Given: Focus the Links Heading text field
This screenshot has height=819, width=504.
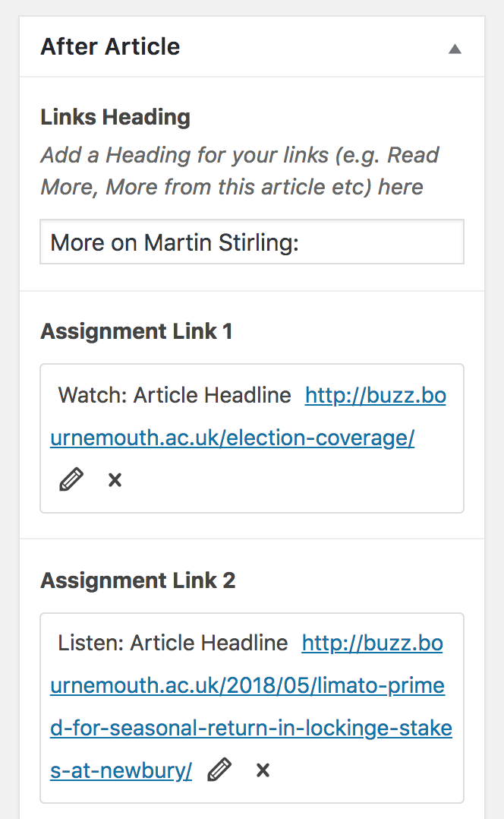Looking at the screenshot, I should point(251,242).
